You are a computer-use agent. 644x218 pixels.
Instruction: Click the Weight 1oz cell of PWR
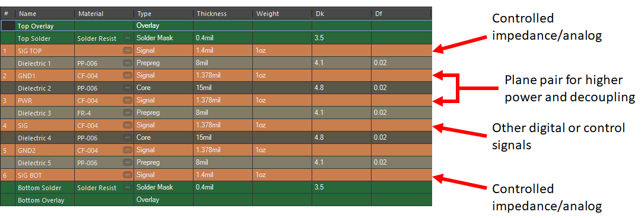coord(282,100)
